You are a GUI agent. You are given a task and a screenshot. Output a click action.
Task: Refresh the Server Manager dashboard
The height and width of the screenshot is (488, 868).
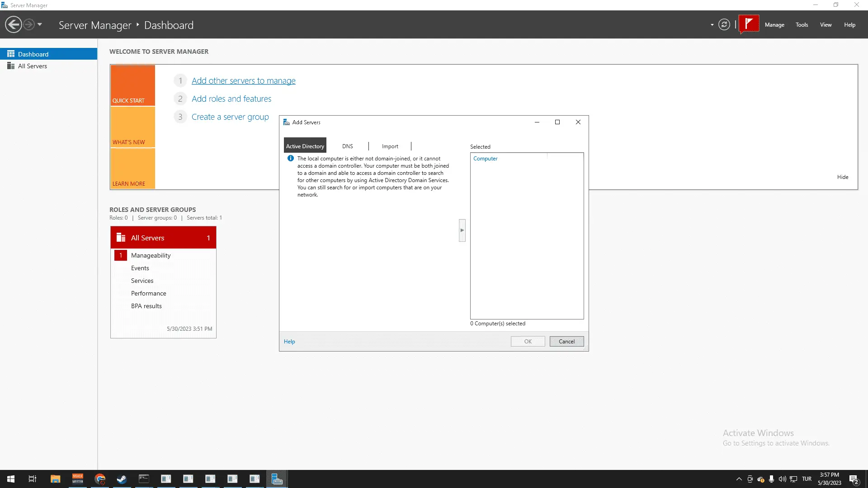point(724,24)
